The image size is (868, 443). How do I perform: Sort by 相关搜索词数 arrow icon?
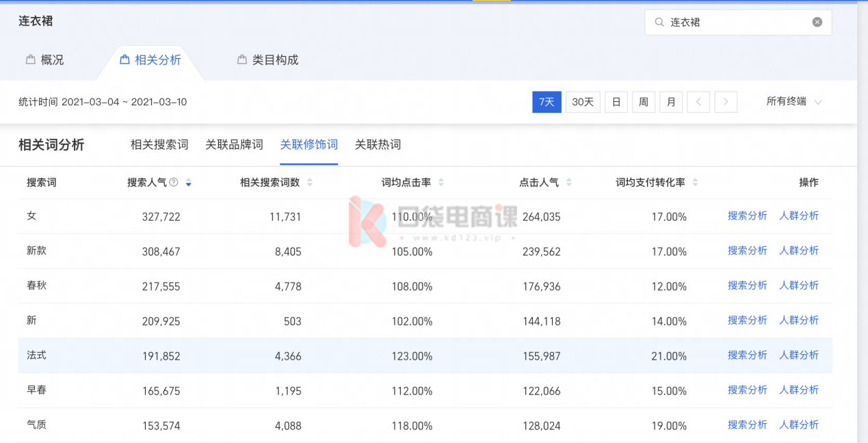pos(310,183)
